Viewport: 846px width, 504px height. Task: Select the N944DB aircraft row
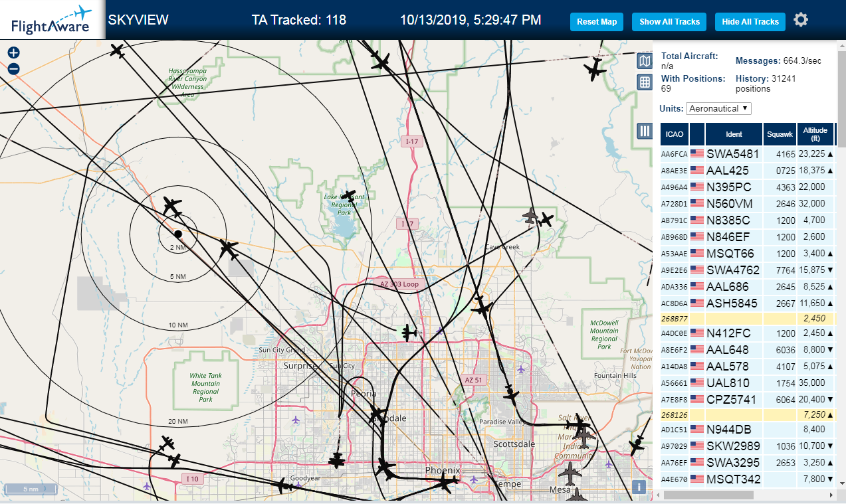748,429
